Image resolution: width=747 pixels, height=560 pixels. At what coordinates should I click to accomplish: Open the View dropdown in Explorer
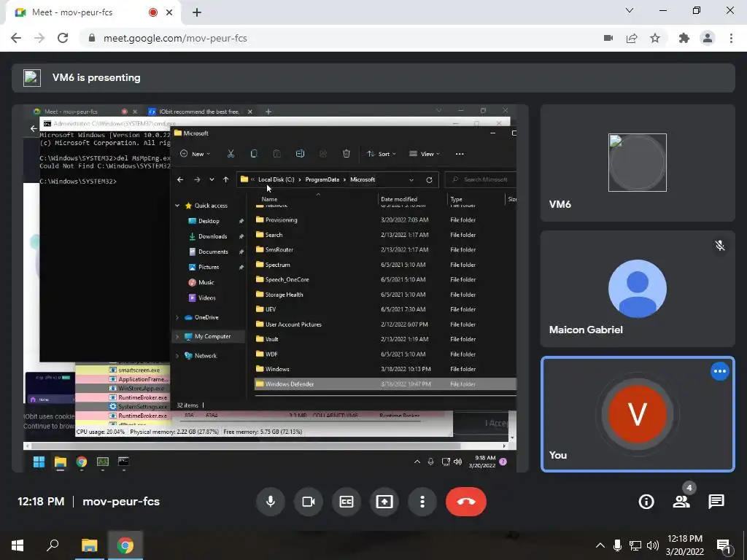425,154
